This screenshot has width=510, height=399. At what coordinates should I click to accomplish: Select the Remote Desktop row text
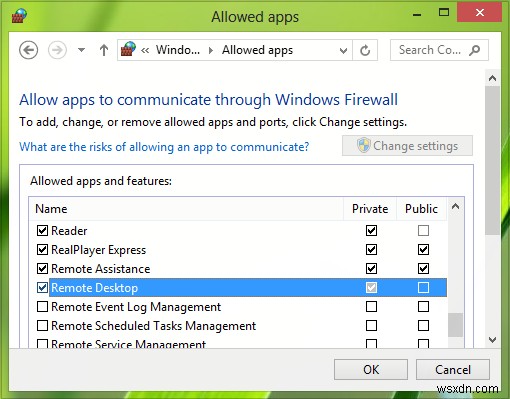click(x=95, y=288)
